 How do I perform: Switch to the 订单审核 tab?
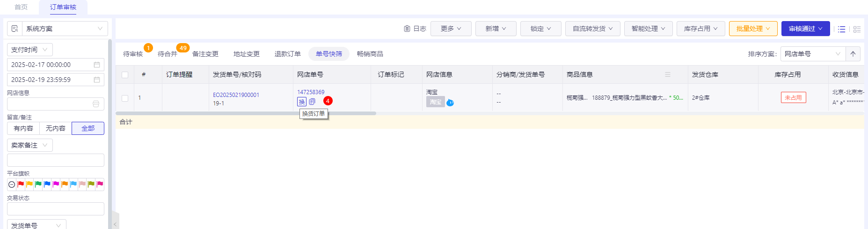click(x=63, y=7)
